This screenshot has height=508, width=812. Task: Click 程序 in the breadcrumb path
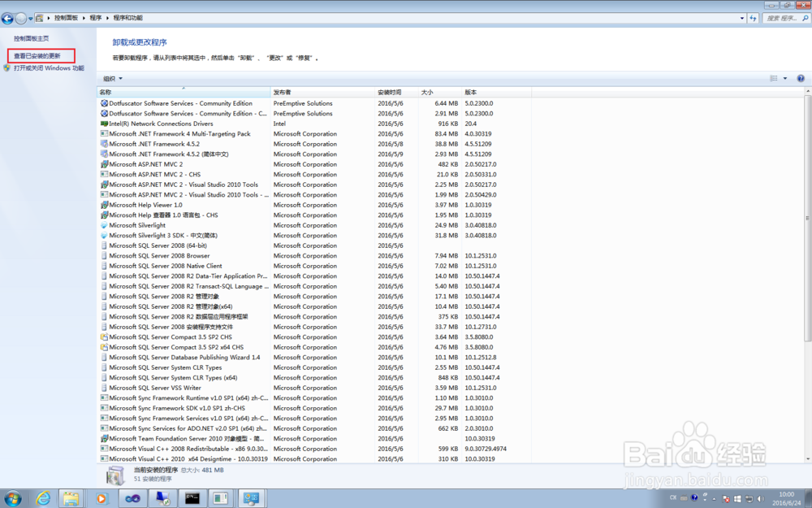(x=96, y=18)
